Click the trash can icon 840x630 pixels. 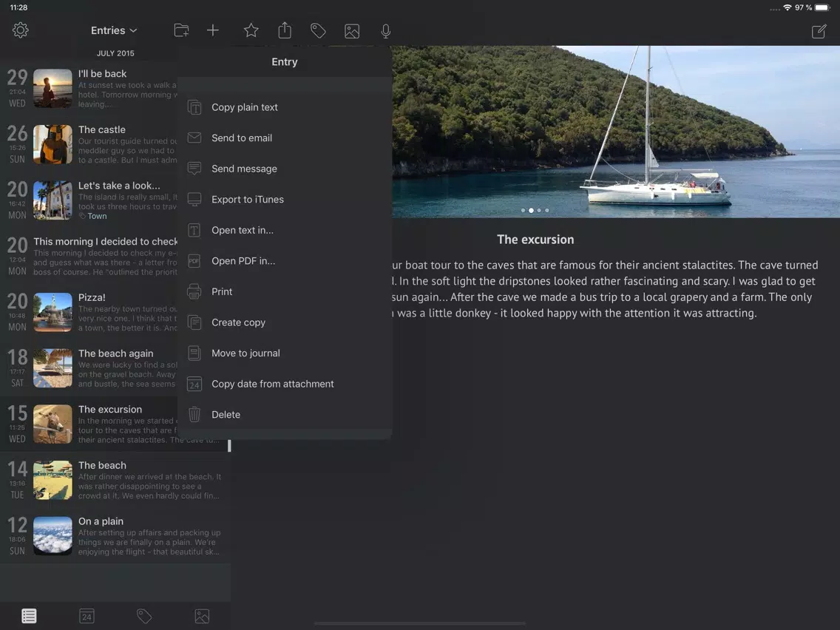[194, 415]
